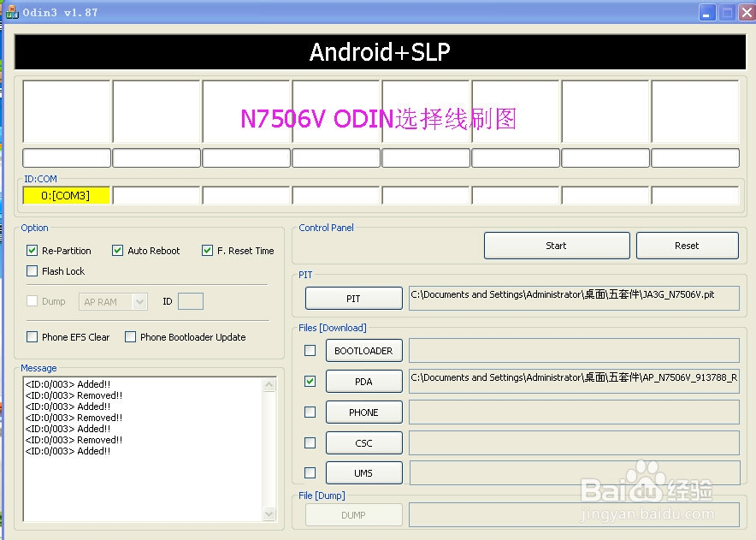The image size is (756, 540).
Task: Enable the Phone Bootloader Update checkbox
Action: pos(130,337)
